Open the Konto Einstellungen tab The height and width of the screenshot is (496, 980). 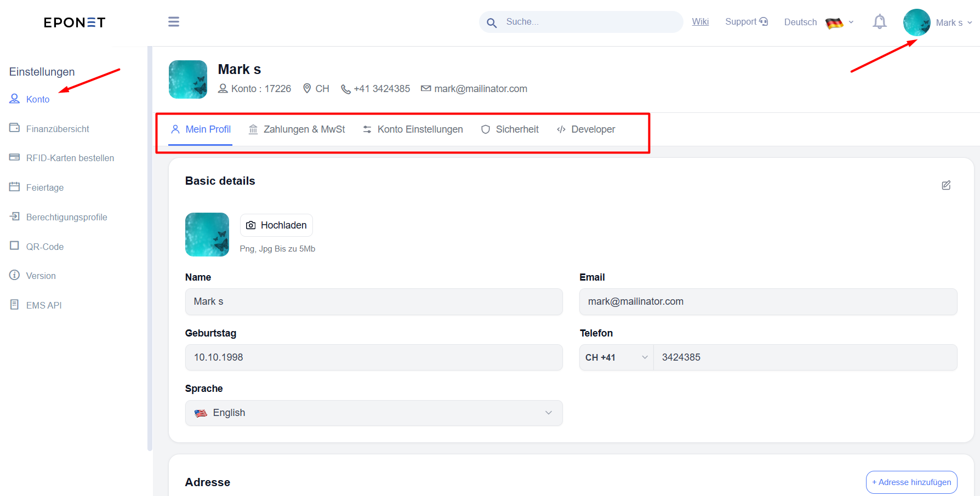point(413,129)
